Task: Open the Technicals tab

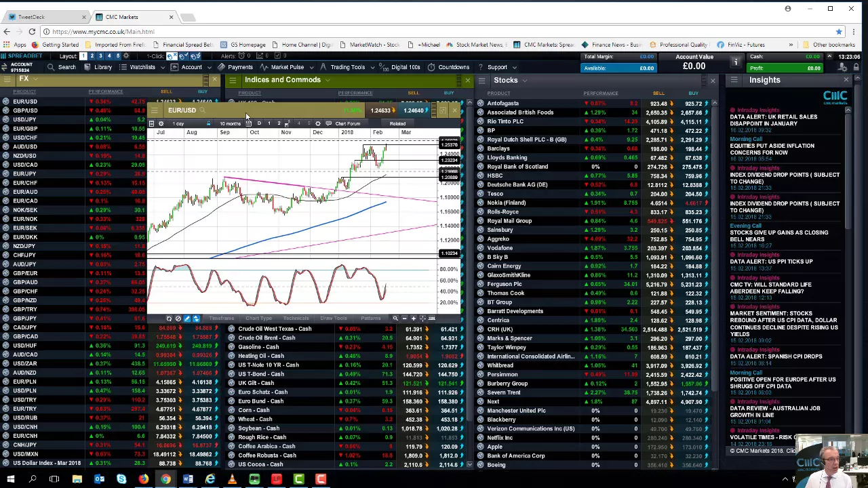Action: click(296, 319)
